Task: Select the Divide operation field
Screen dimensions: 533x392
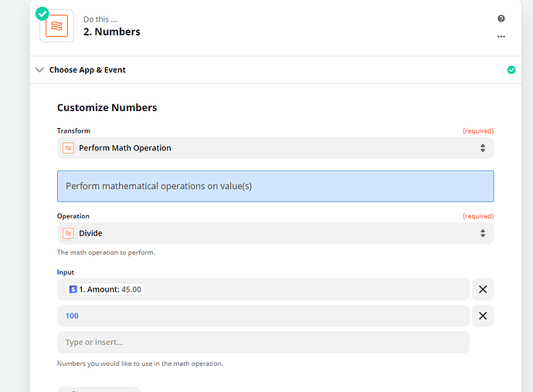Action: click(x=263, y=233)
